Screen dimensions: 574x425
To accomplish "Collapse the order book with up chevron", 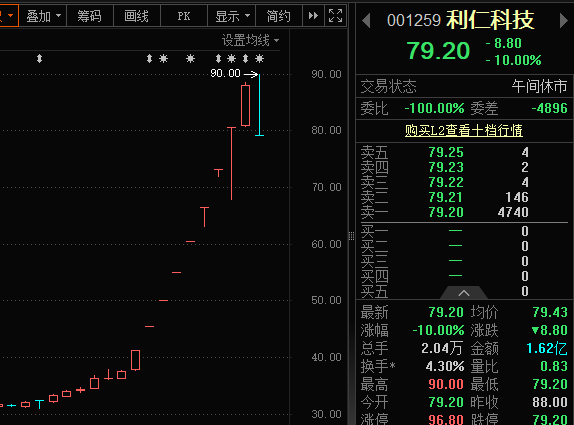I will (464, 293).
